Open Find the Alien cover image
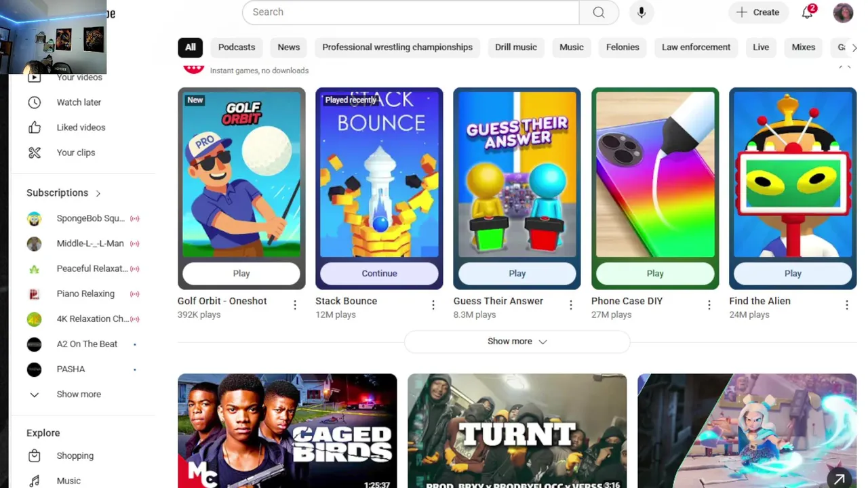 point(793,174)
